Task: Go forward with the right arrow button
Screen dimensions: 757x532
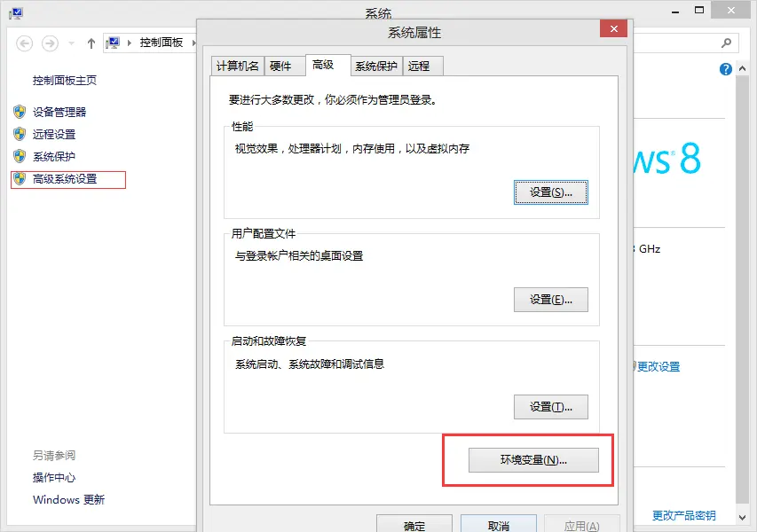Action: 50,43
